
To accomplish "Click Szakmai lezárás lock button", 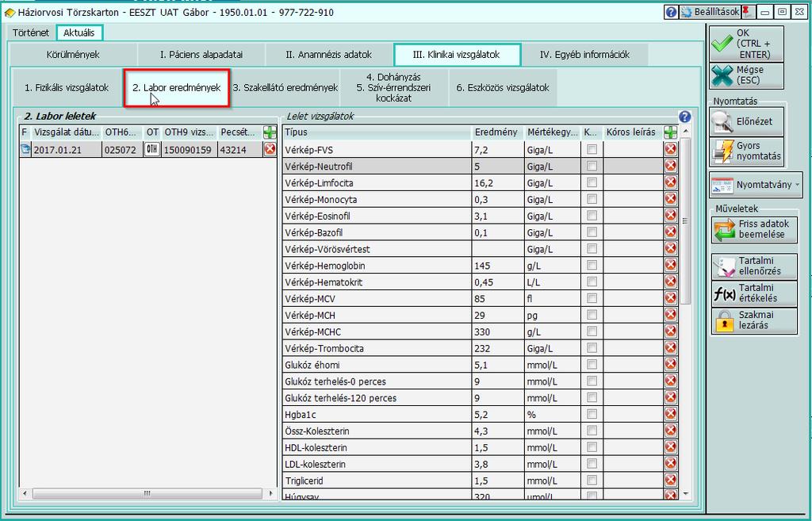I will pos(755,320).
